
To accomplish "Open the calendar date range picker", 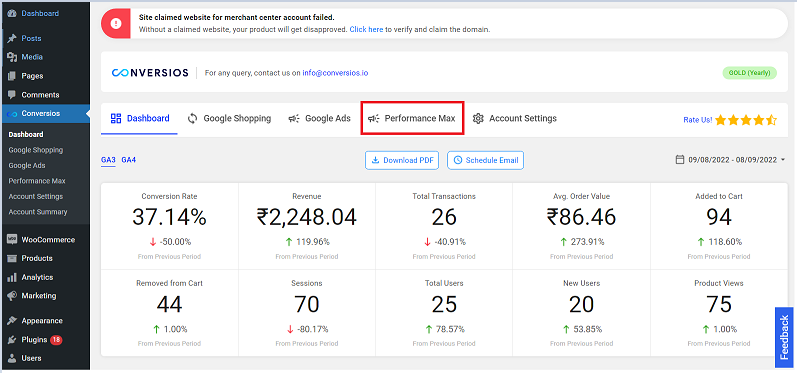I will (x=680, y=160).
